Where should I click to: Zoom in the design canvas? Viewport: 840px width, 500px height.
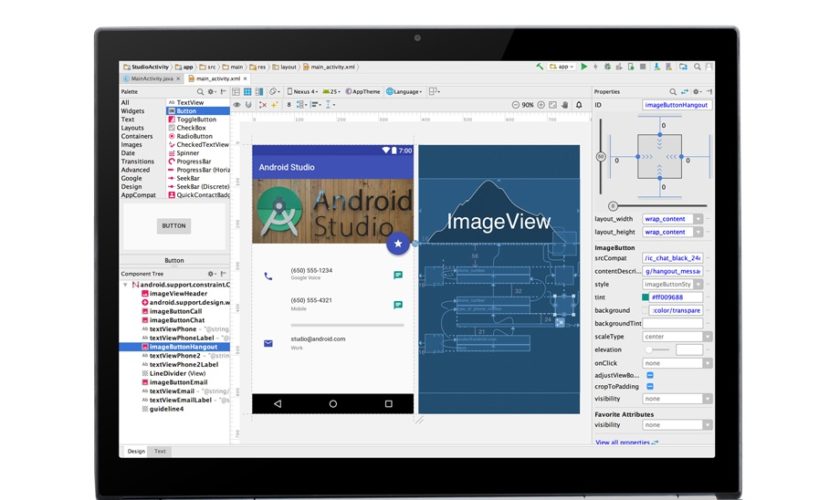539,104
